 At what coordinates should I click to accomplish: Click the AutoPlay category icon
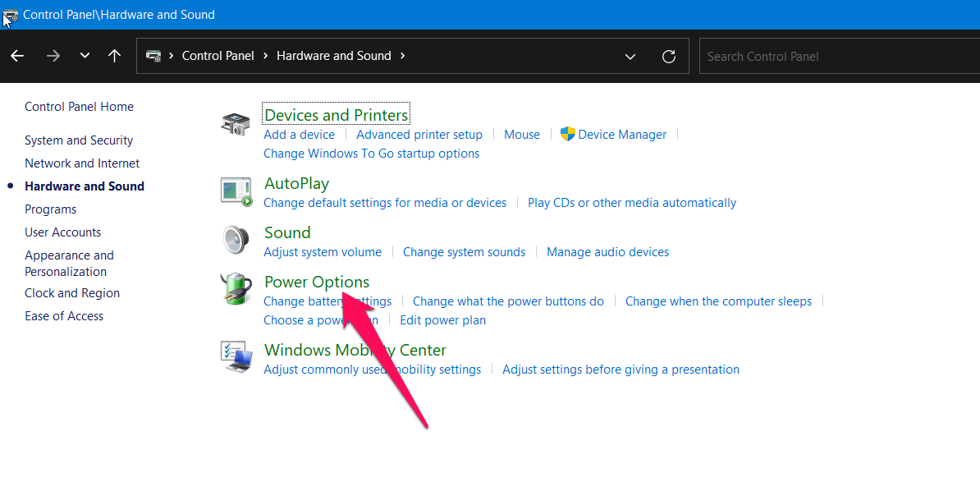click(x=236, y=191)
